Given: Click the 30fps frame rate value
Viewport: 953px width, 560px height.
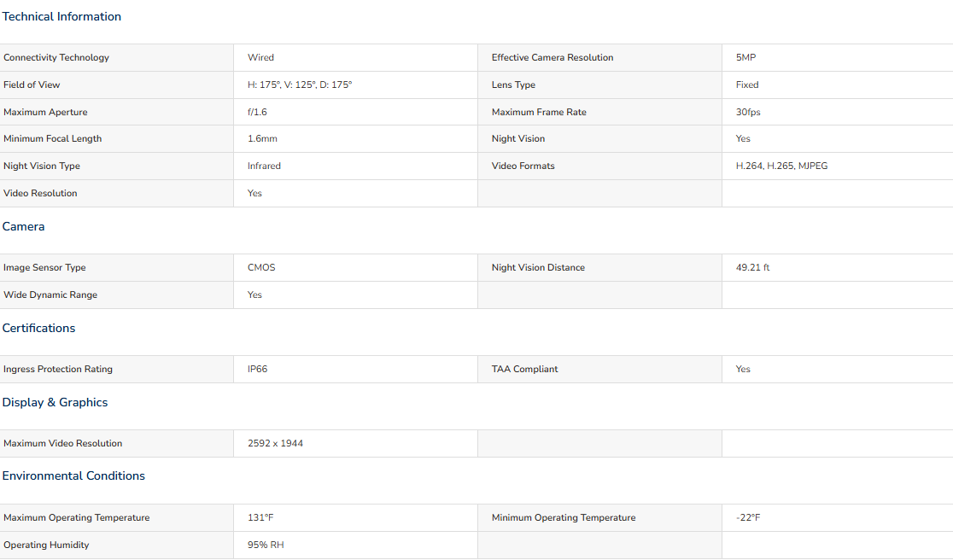Looking at the screenshot, I should click(747, 112).
